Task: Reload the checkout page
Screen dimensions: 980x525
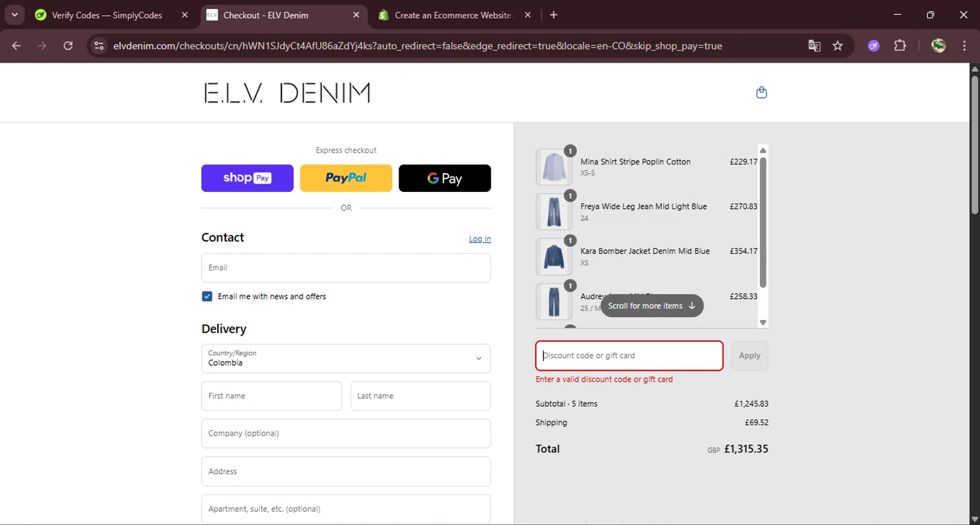Action: point(68,46)
